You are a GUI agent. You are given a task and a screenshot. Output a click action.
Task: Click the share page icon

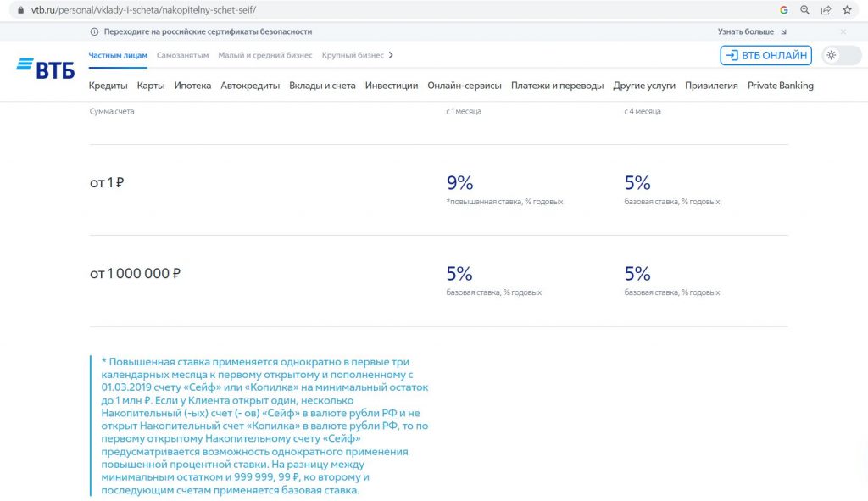tap(826, 10)
